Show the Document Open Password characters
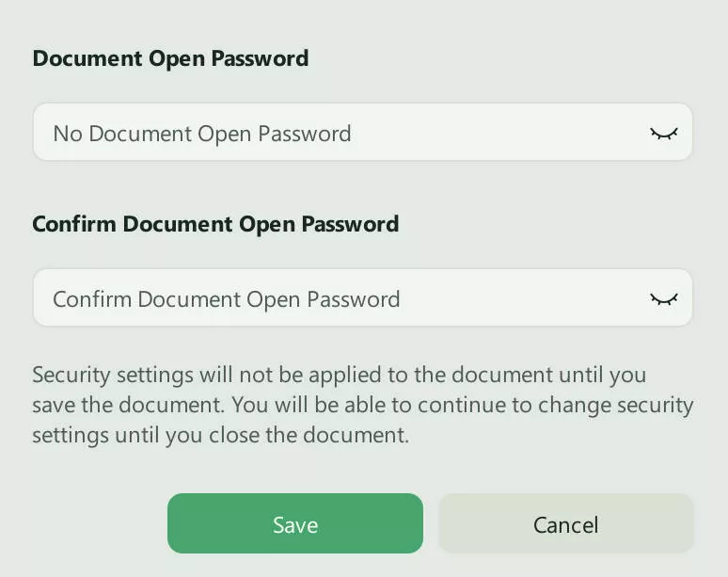This screenshot has height=577, width=728. click(x=664, y=134)
